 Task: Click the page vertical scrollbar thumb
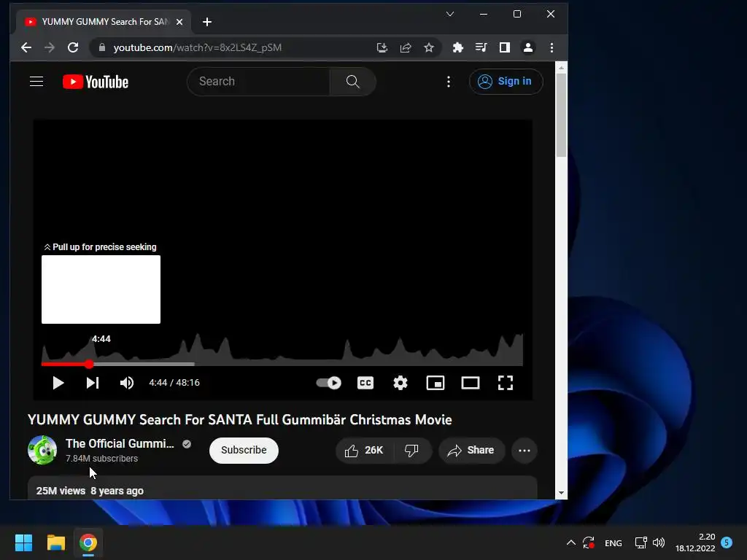pyautogui.click(x=561, y=116)
